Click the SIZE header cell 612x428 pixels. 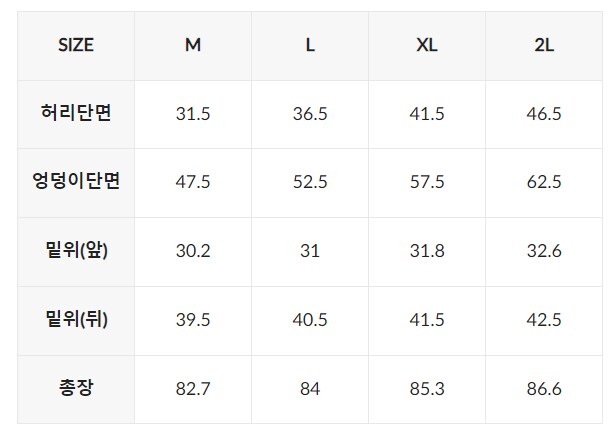tap(76, 45)
